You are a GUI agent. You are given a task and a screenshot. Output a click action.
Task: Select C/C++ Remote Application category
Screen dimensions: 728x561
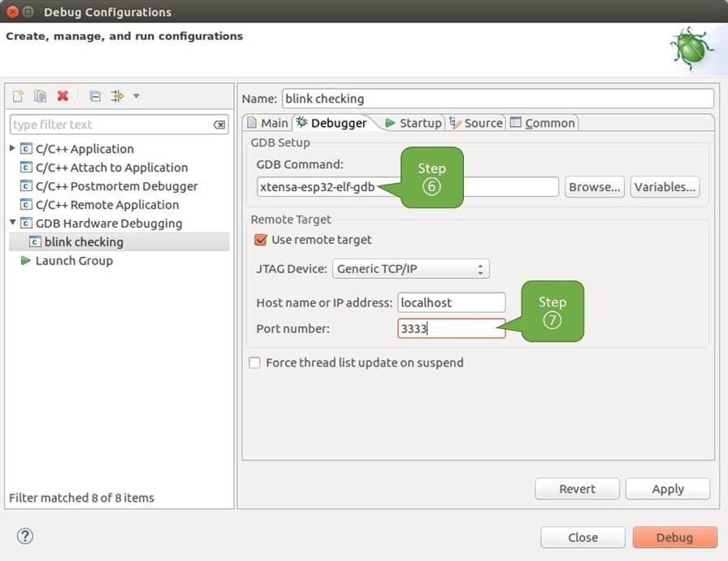click(110, 204)
